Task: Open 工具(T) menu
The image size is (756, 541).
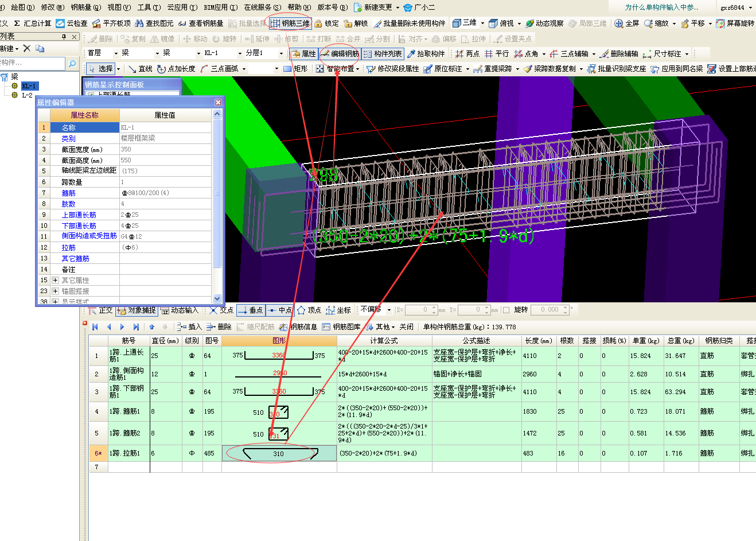Action: pos(149,7)
